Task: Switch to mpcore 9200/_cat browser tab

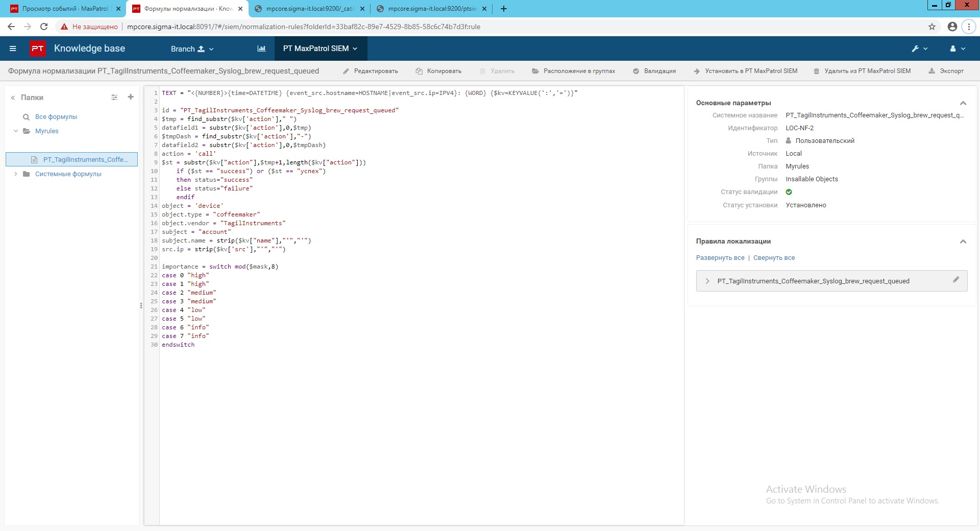Action: [309, 9]
